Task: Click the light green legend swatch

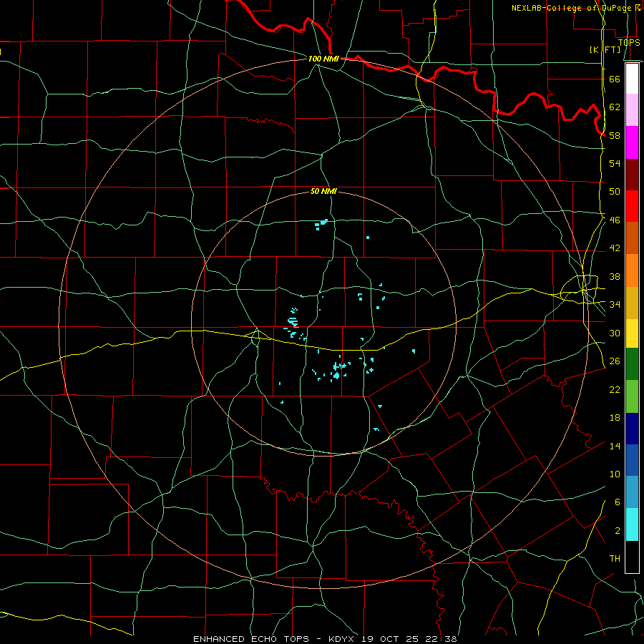Action: coord(632,396)
